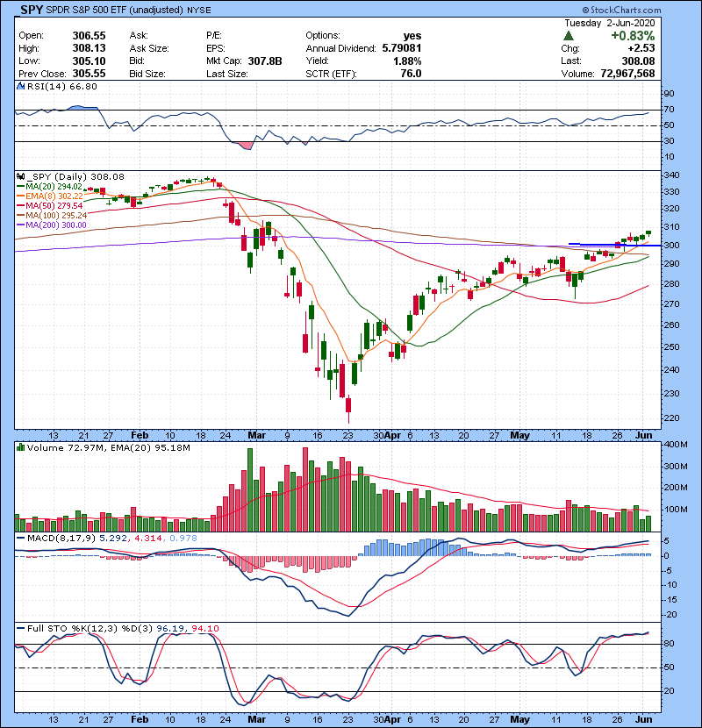Image resolution: width=702 pixels, height=728 pixels.
Task: Click the Prev Close value 305.55
Action: point(89,74)
